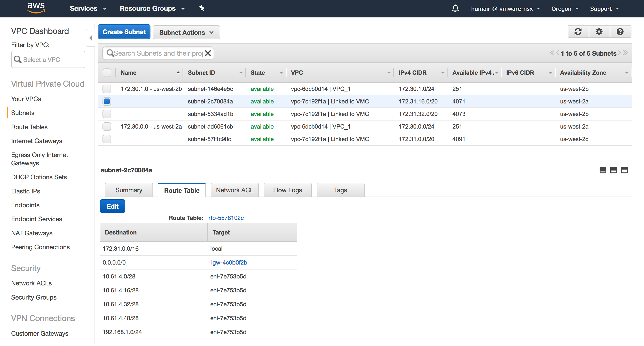Open the Flow Logs tab

point(287,190)
